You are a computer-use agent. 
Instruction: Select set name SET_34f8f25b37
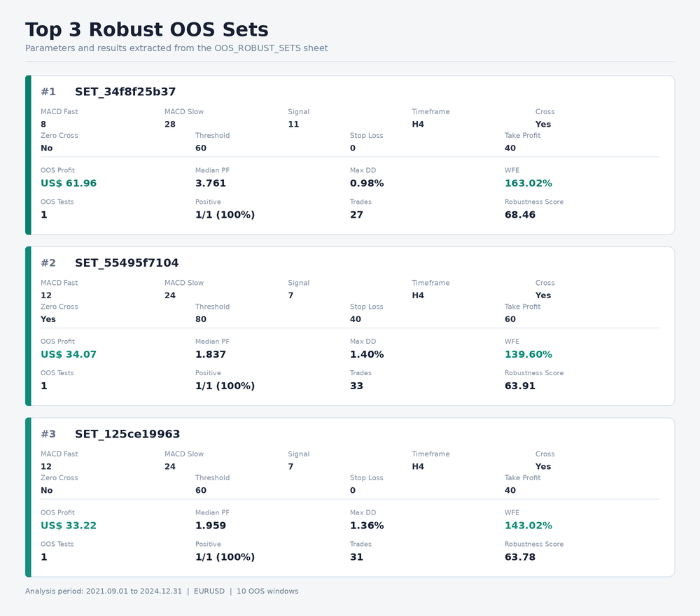click(125, 92)
